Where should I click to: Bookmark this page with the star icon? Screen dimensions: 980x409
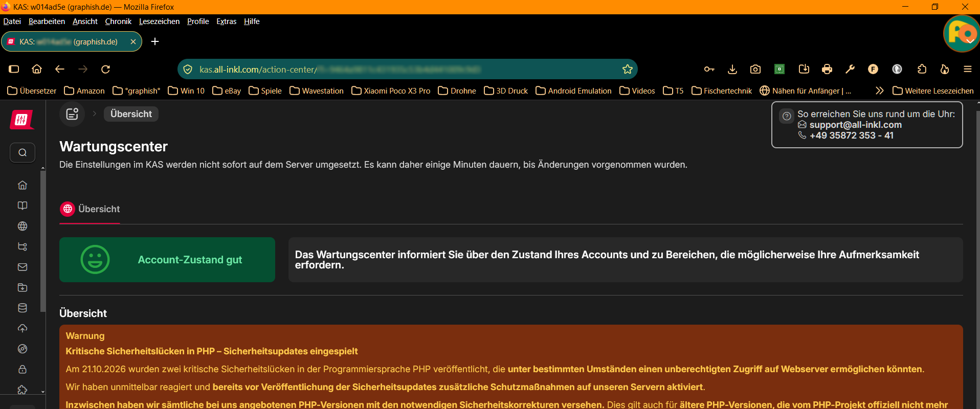click(x=628, y=69)
